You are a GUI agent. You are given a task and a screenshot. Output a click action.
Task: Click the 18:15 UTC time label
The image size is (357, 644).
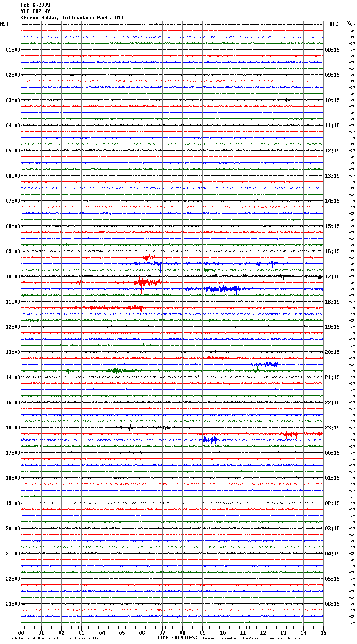point(332,302)
